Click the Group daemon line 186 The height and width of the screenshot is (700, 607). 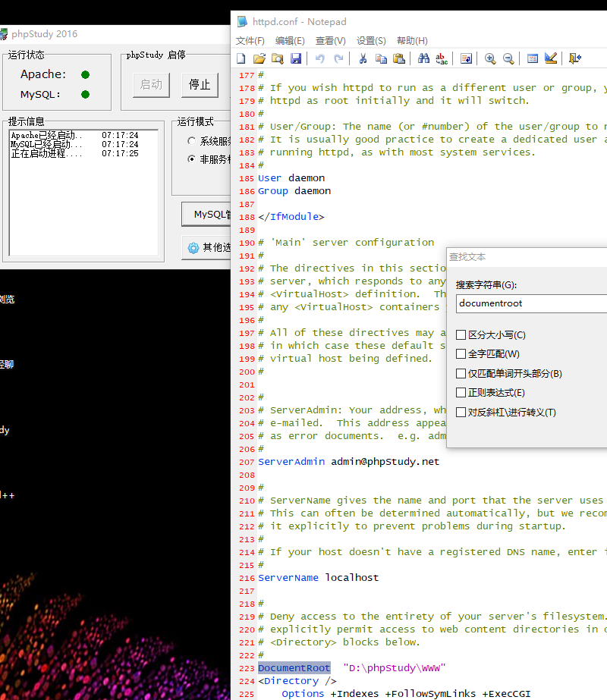point(294,191)
